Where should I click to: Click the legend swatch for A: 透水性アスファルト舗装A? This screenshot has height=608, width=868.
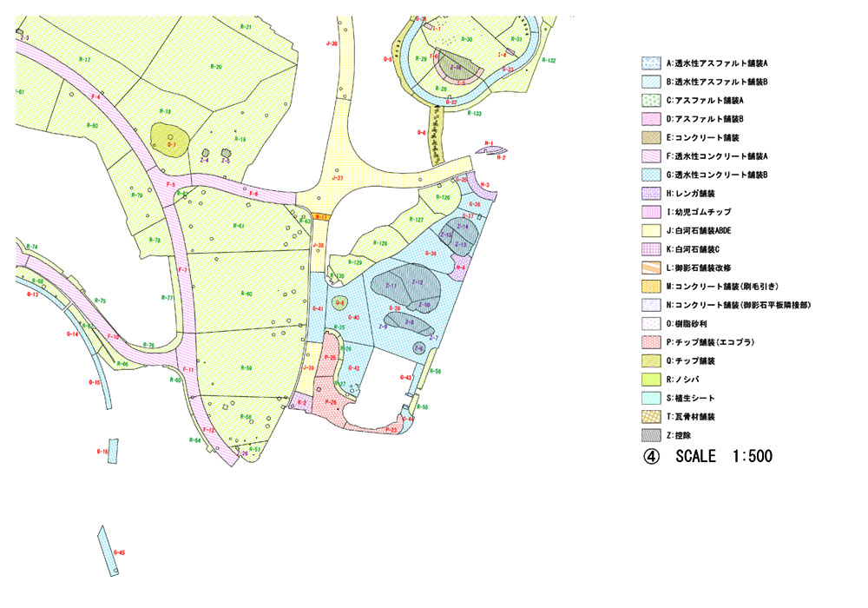click(651, 63)
